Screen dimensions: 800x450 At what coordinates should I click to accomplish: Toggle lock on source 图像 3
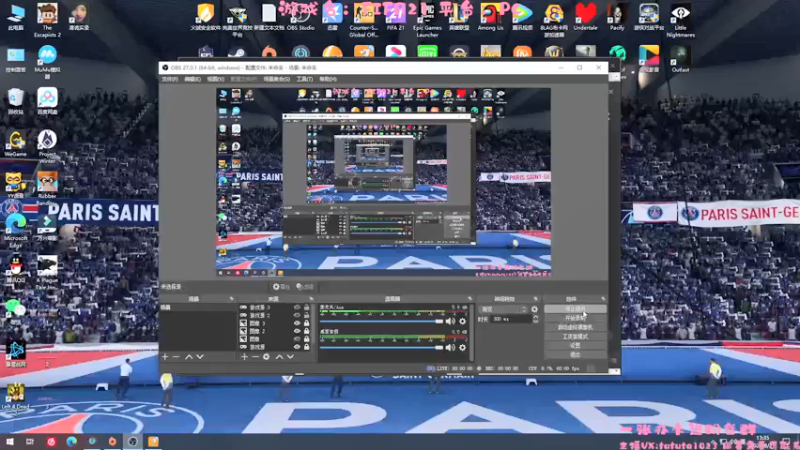(x=307, y=323)
